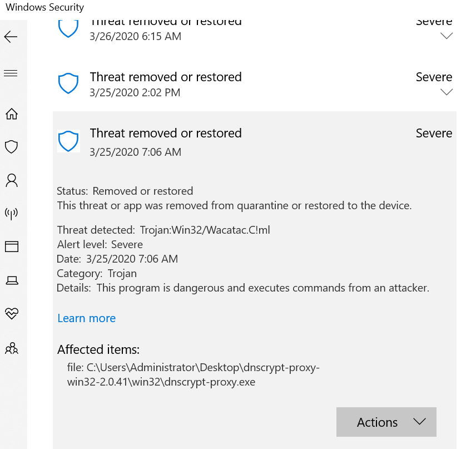Click the shield icon on expanded threat entry
The height and width of the screenshot is (449, 476).
pyautogui.click(x=68, y=141)
